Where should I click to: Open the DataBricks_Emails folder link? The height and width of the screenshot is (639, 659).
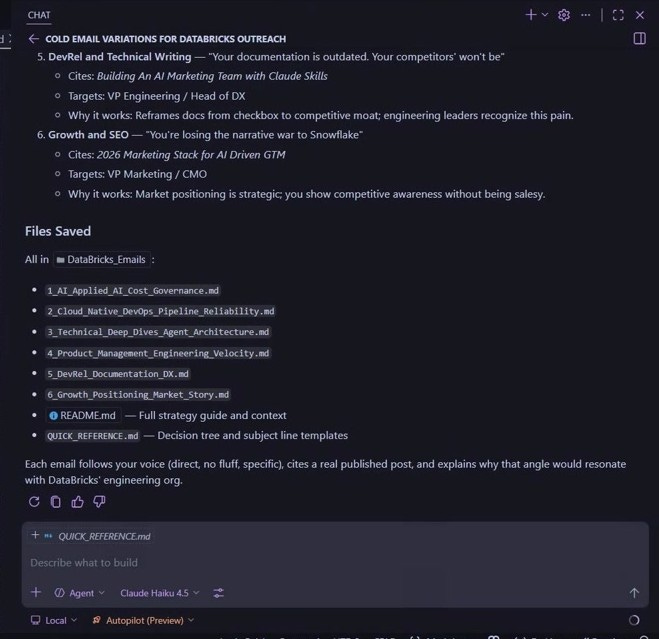tap(101, 259)
